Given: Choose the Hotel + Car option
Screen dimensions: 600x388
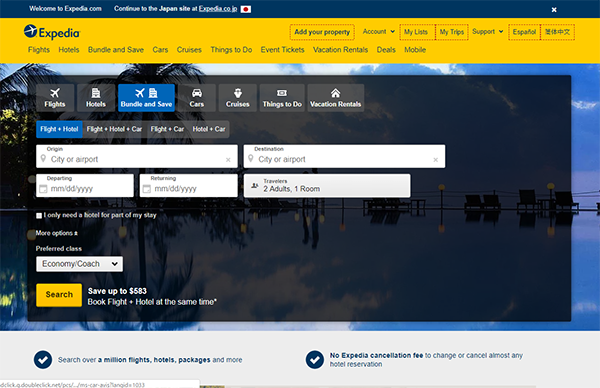Looking at the screenshot, I should [x=209, y=129].
